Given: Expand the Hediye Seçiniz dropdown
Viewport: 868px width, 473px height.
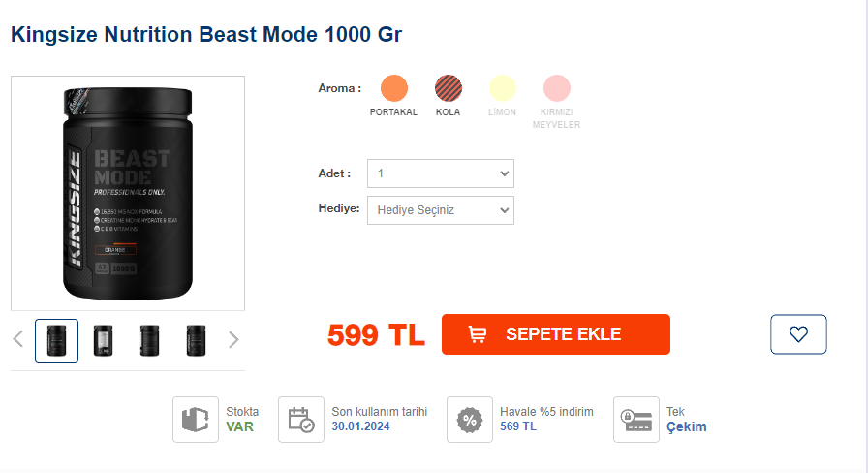Looking at the screenshot, I should pos(440,210).
